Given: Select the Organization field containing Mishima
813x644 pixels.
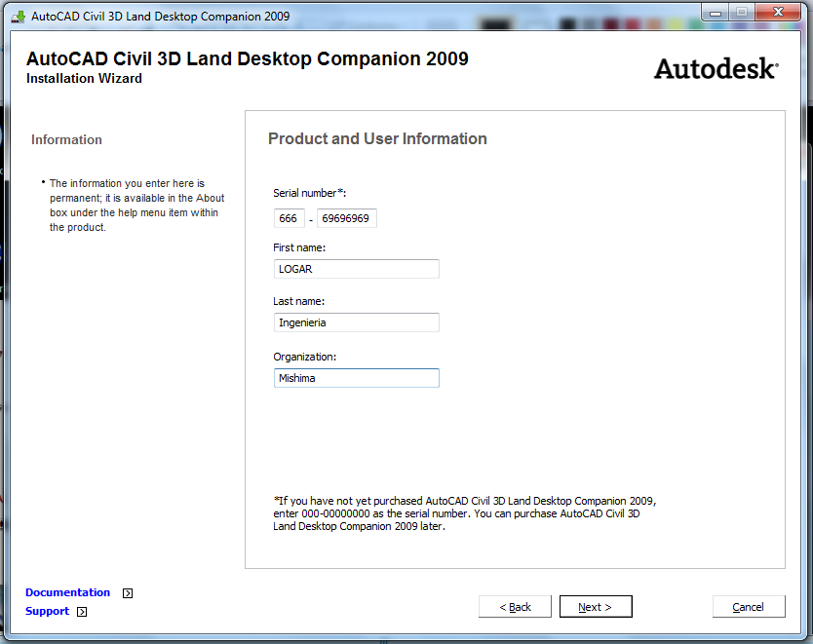Looking at the screenshot, I should point(357,378).
